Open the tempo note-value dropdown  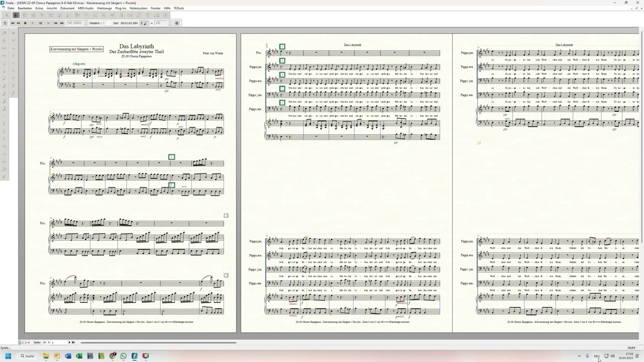click(143, 23)
